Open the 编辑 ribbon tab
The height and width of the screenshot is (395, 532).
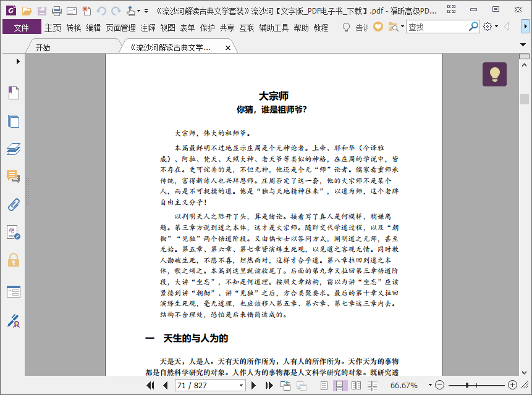(93, 27)
